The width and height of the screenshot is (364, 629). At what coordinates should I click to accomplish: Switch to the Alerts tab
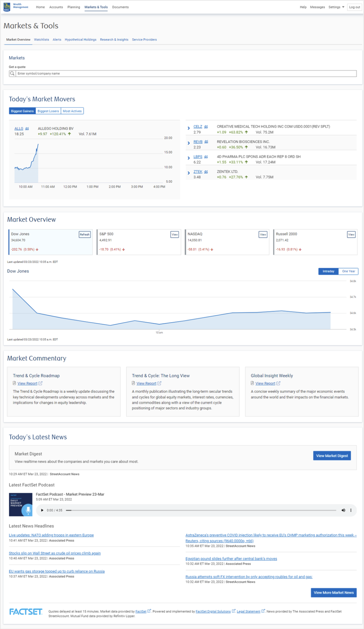57,40
